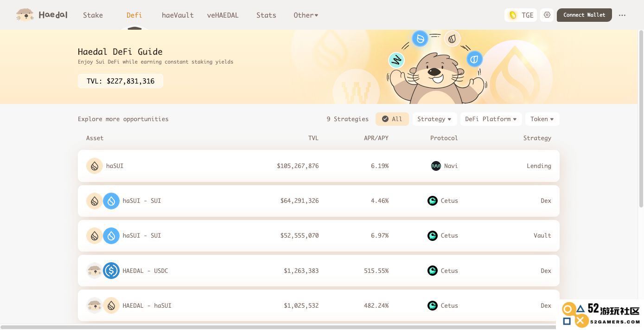This screenshot has height=330, width=644.
Task: Click the Haedal brand name link
Action: point(53,15)
